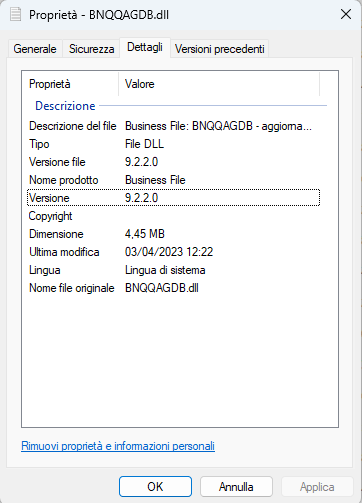Select the Tipo property row
362x503 pixels.
(173, 144)
